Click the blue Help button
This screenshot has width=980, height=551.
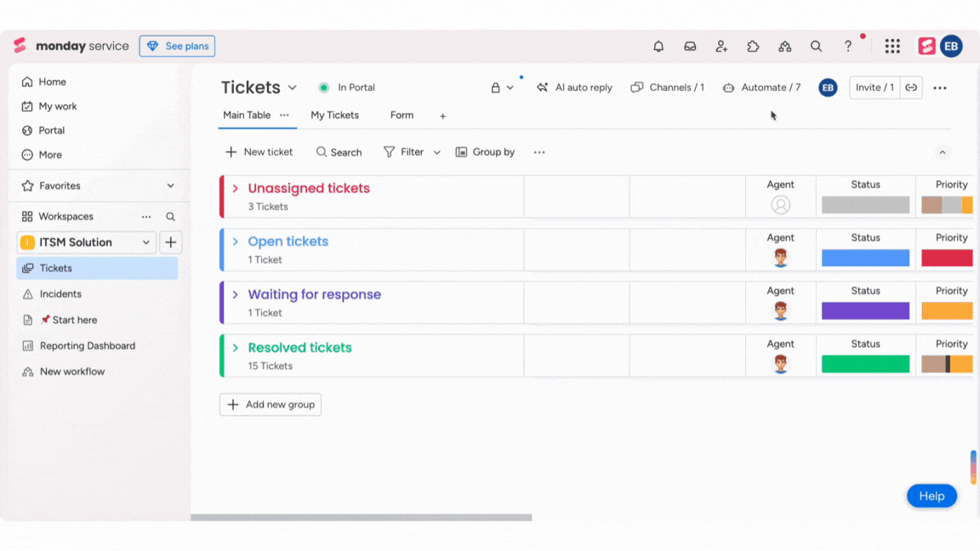(x=932, y=496)
